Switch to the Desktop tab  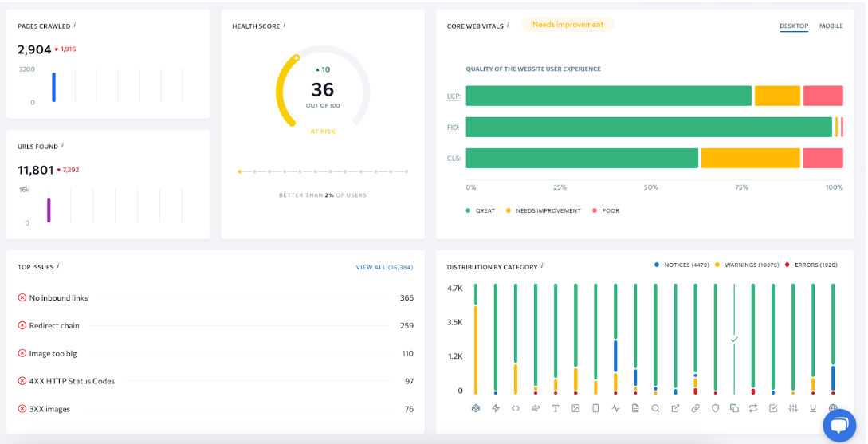point(794,26)
